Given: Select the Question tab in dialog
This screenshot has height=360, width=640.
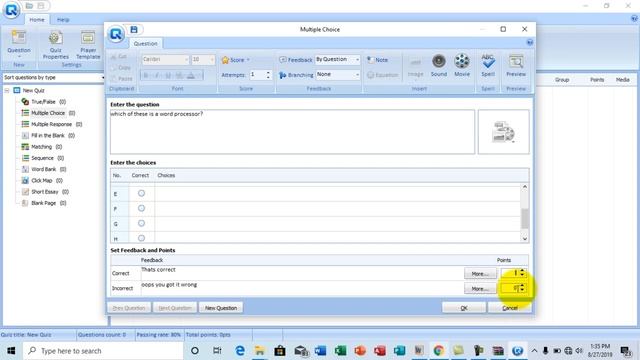Looking at the screenshot, I should click(x=146, y=43).
